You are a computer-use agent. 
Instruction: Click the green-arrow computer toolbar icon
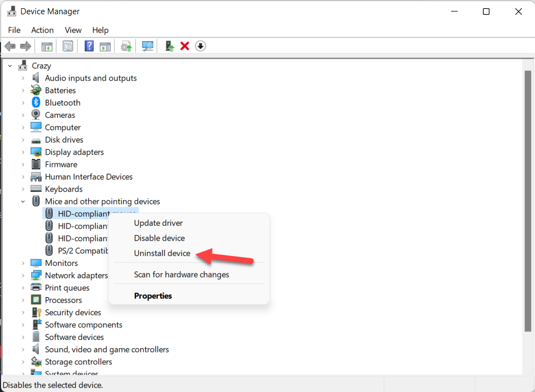coord(170,46)
